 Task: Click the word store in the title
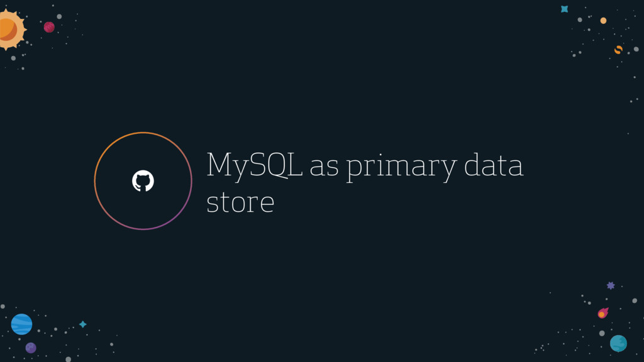[240, 202]
